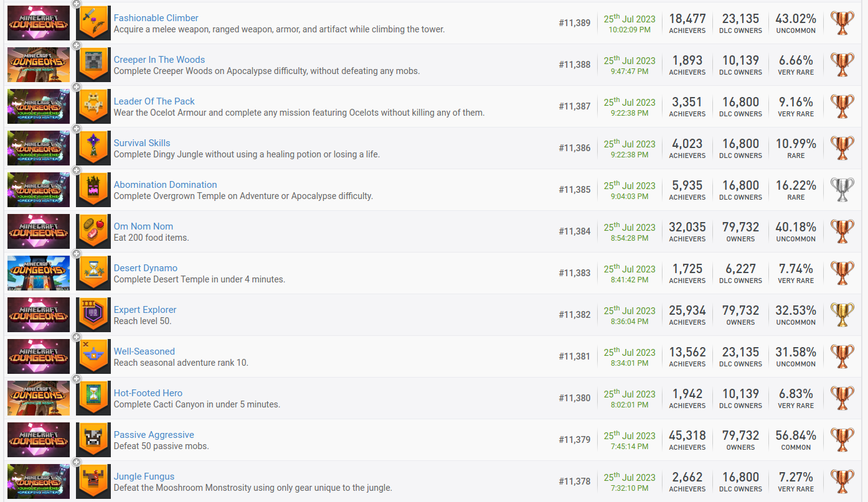Open the Abomination Domination achievement link
The height and width of the screenshot is (502, 868).
[165, 185]
